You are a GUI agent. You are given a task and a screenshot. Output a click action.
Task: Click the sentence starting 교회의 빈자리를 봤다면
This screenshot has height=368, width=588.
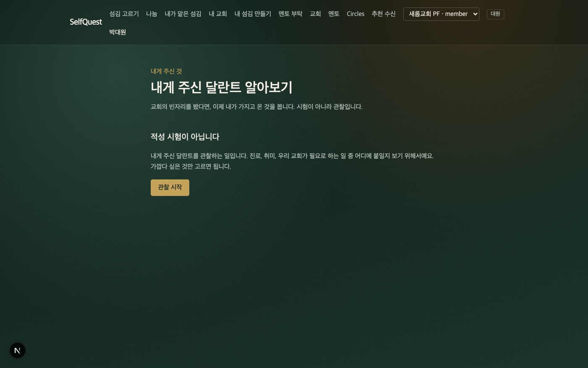[x=257, y=107]
